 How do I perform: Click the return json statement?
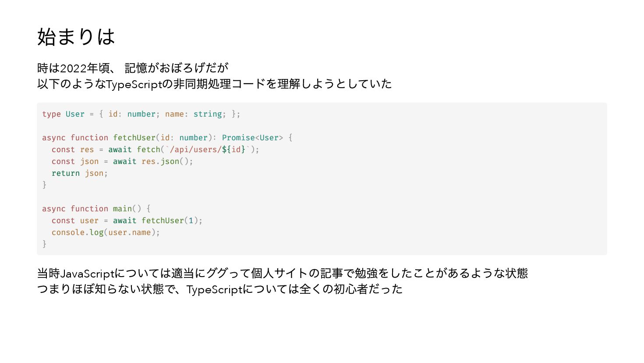tap(79, 173)
